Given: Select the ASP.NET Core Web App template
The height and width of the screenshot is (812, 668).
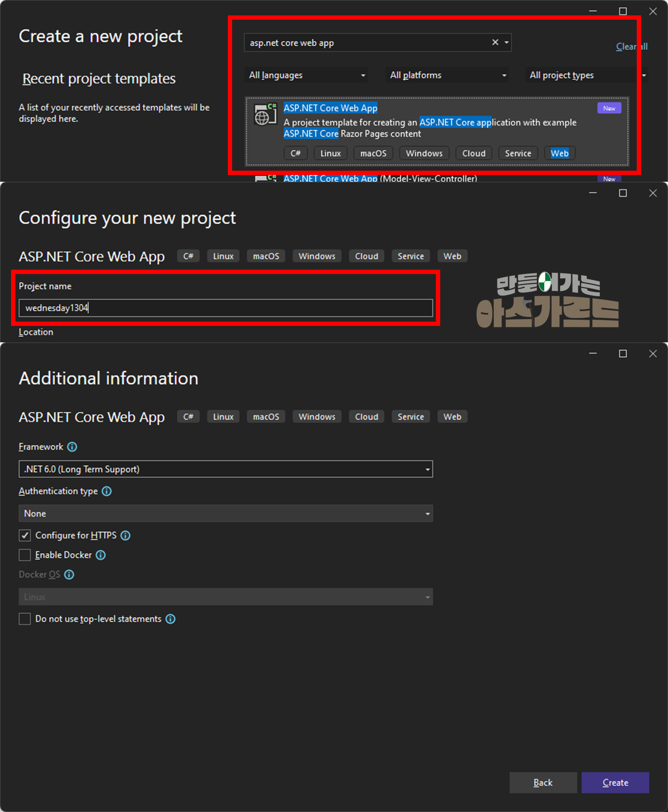Looking at the screenshot, I should pos(437,132).
